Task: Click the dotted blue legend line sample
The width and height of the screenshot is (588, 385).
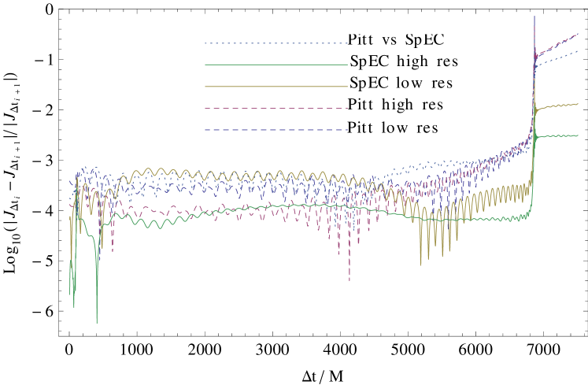Action: 276,43
